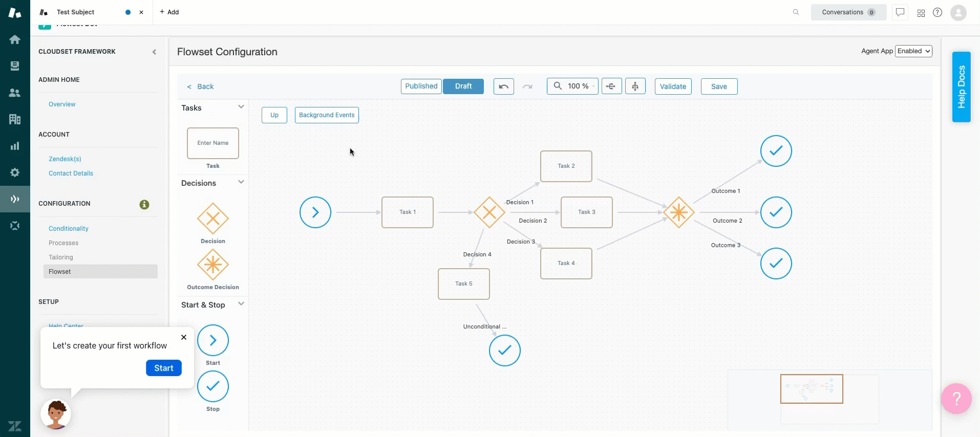Screen dimensions: 980x437
Task: Select the Stop palette circle
Action: (213, 386)
